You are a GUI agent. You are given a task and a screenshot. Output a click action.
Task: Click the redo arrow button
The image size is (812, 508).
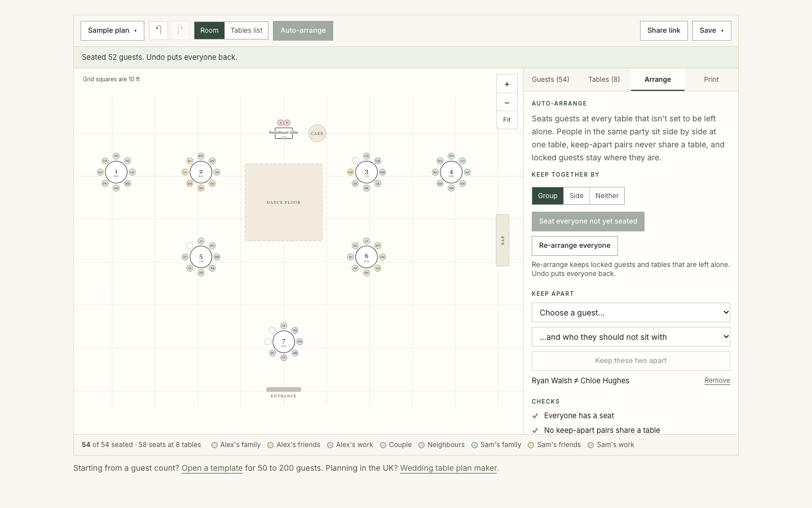[180, 30]
